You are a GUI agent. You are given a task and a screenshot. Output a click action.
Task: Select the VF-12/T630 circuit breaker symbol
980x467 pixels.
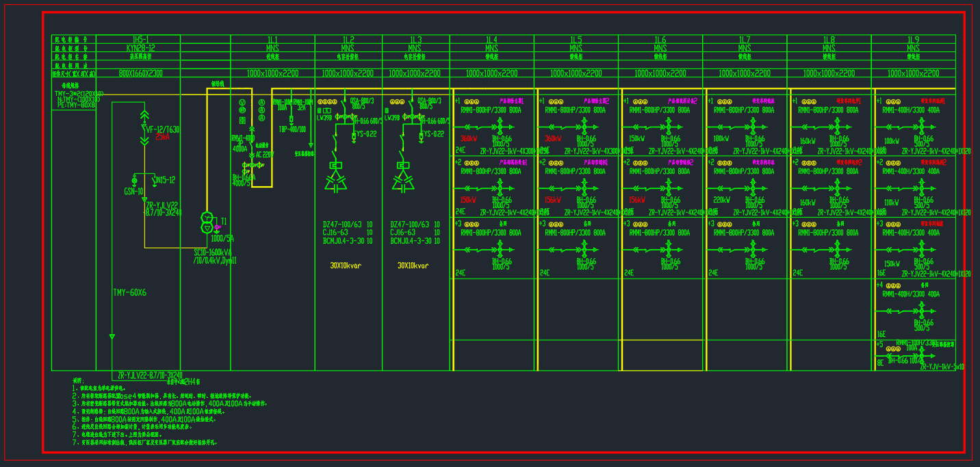144,128
